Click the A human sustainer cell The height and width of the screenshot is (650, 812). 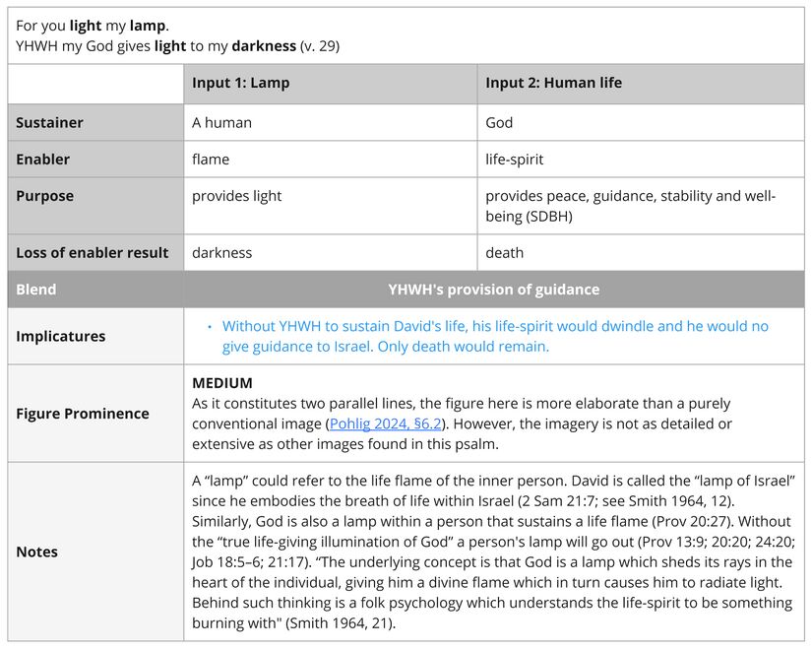pyautogui.click(x=221, y=121)
